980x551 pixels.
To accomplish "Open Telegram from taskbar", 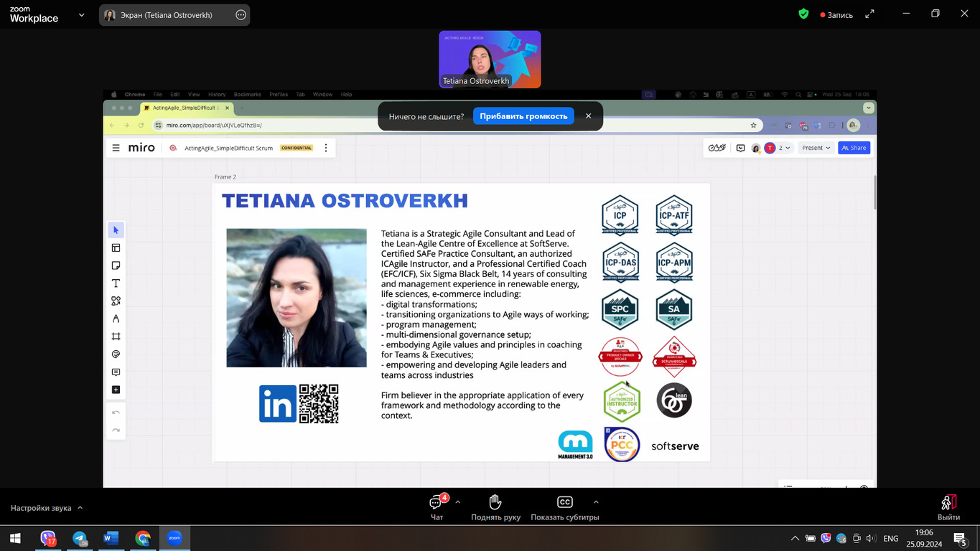I will click(80, 538).
